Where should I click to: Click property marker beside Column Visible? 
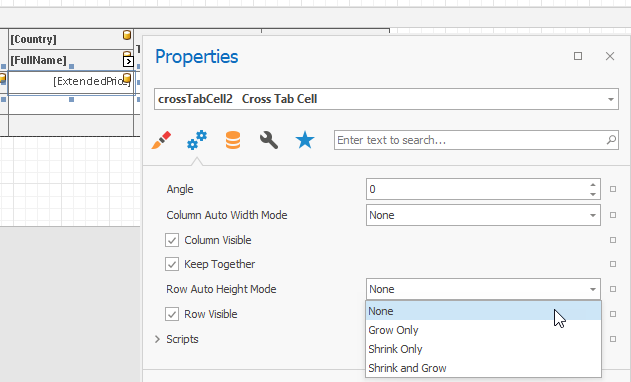[x=613, y=240]
